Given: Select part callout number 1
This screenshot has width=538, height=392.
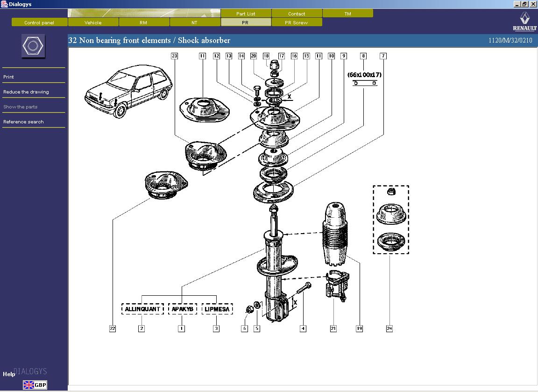Looking at the screenshot, I should pos(182,328).
